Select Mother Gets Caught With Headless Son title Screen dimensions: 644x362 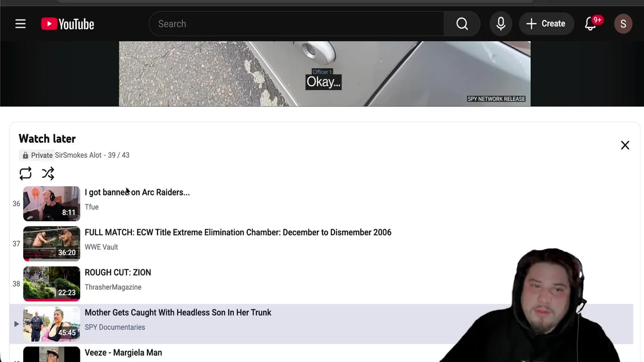(x=178, y=313)
